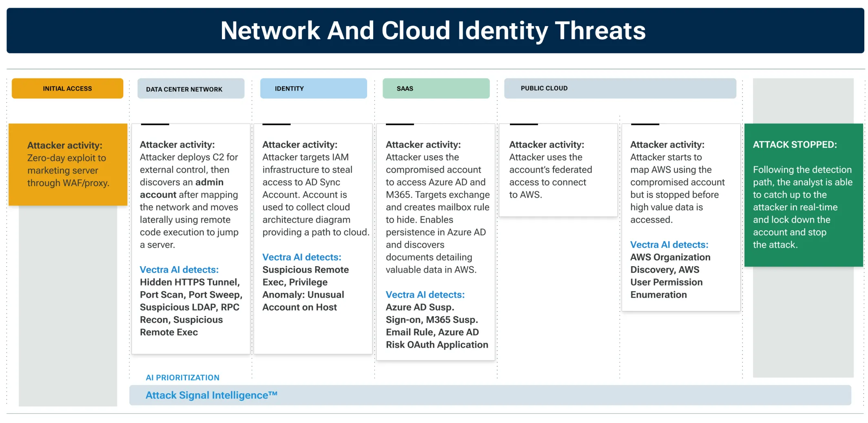Click the AI PRIORITIZATION label

[x=182, y=378]
